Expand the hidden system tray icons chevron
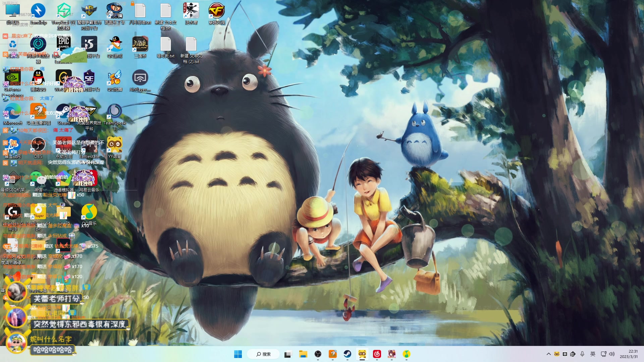 549,354
